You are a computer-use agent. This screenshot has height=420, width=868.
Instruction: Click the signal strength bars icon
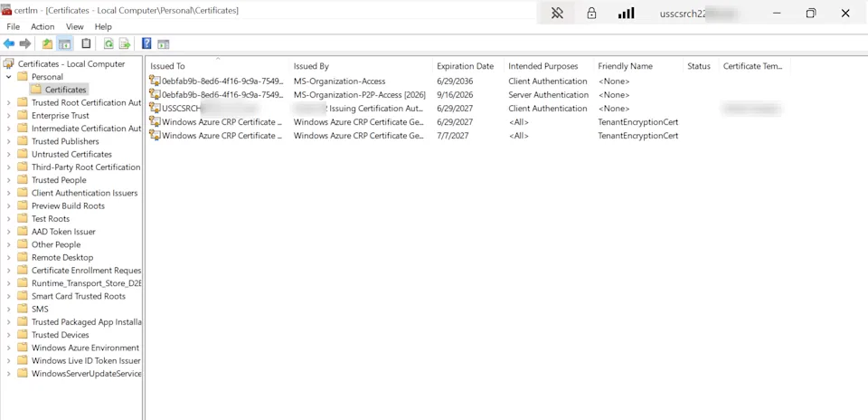(x=626, y=14)
